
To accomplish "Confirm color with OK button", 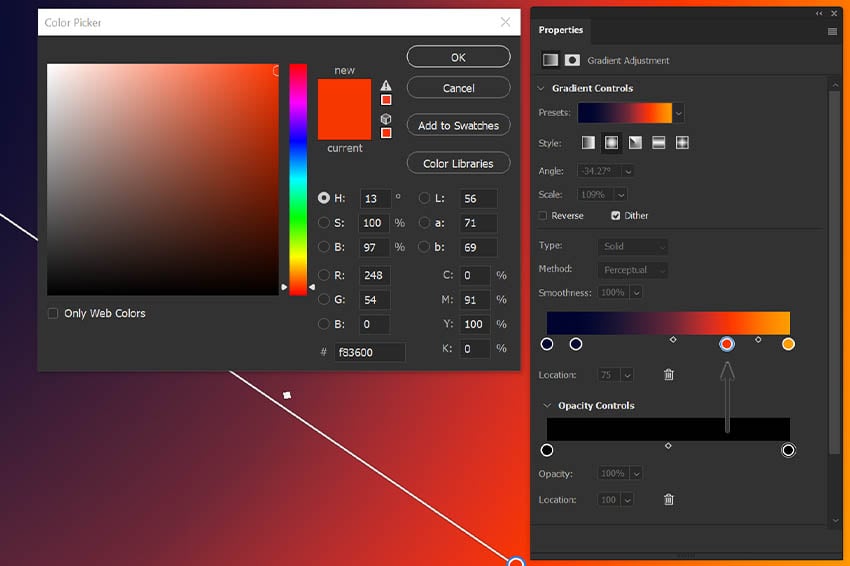I will click(458, 57).
